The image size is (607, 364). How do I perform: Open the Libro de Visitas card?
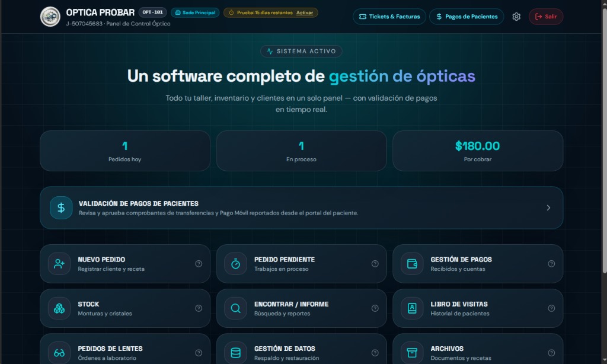point(478,308)
